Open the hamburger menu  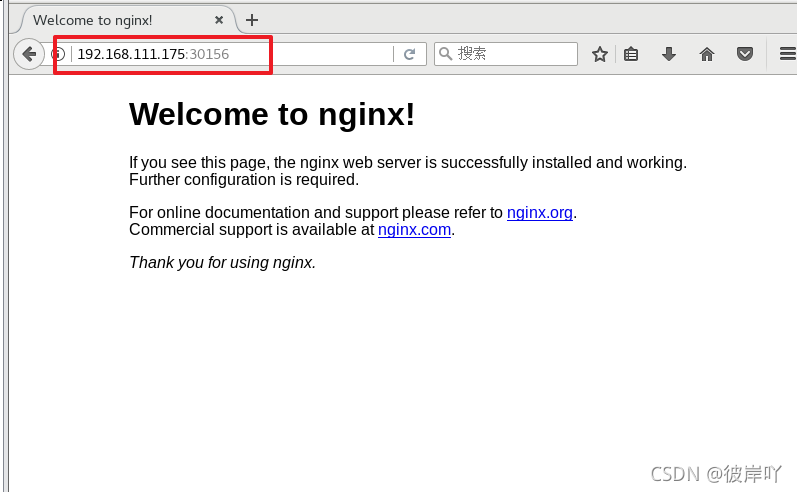[788, 53]
